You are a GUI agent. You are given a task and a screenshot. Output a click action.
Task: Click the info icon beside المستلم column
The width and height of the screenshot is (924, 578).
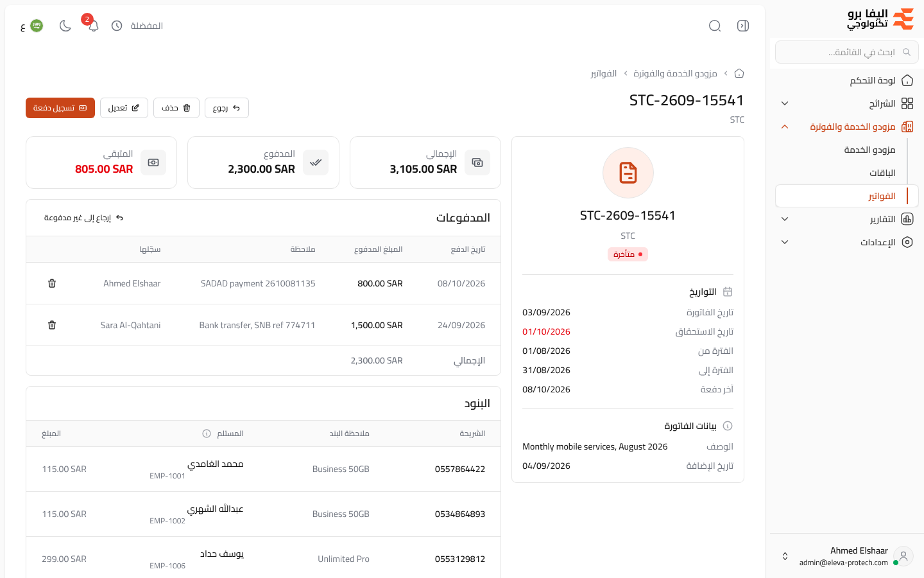(x=207, y=433)
